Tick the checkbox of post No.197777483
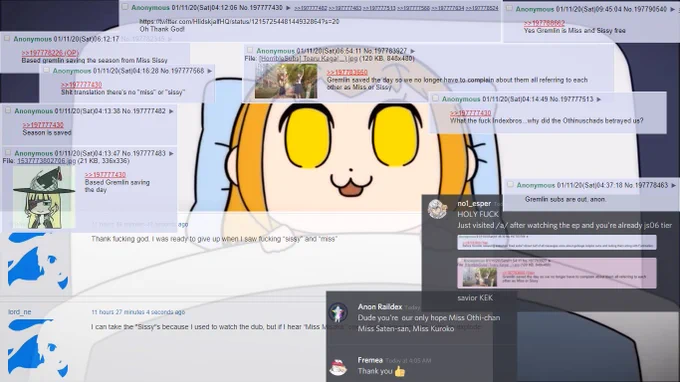The height and width of the screenshot is (382, 680). tap(8, 153)
